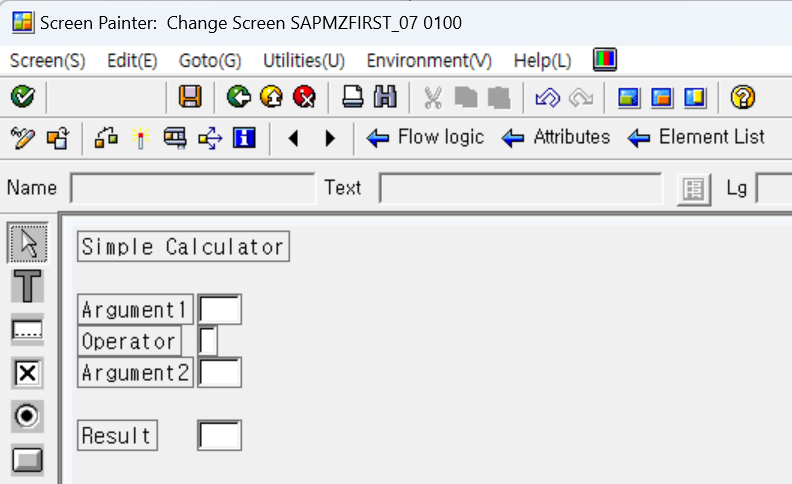Select the Pushbutton element tool
Screen dimensions: 792x484
coord(28,460)
